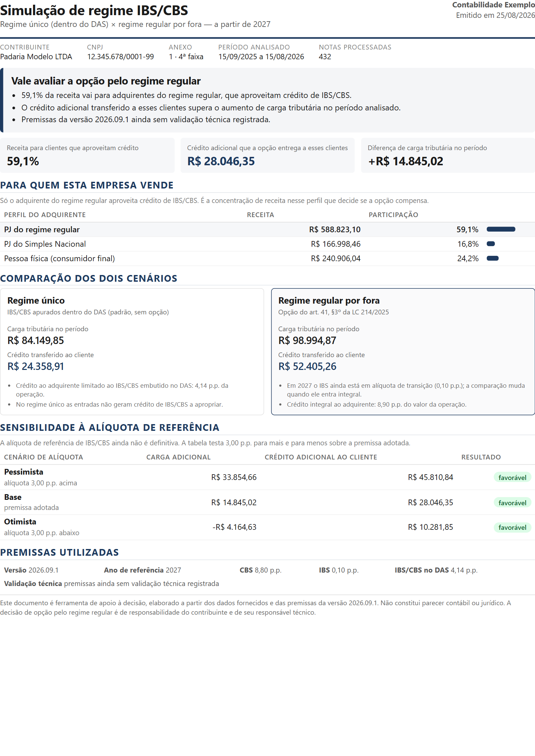The height and width of the screenshot is (756, 535).
Task: Click the CNPJ value '12.345.678/0001-99'
Action: pos(120,57)
